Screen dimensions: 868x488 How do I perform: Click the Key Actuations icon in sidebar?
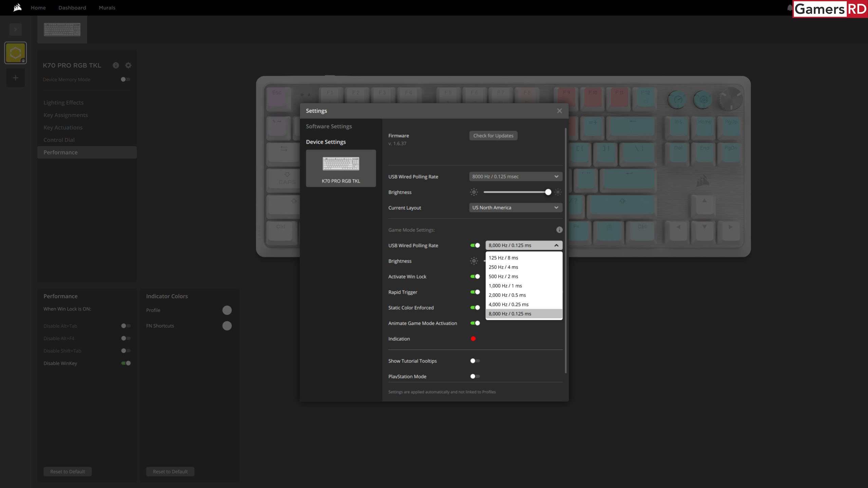point(62,127)
